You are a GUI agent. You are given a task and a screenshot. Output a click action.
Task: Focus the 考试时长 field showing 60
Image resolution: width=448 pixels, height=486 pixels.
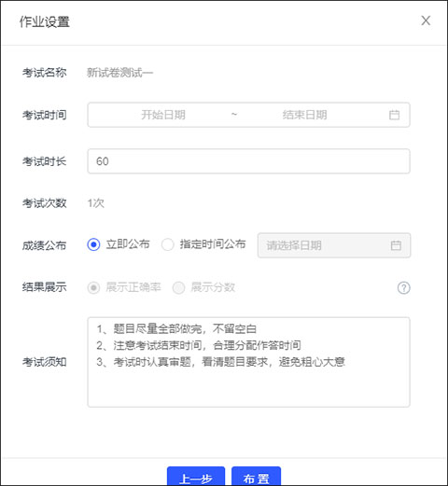pos(248,161)
